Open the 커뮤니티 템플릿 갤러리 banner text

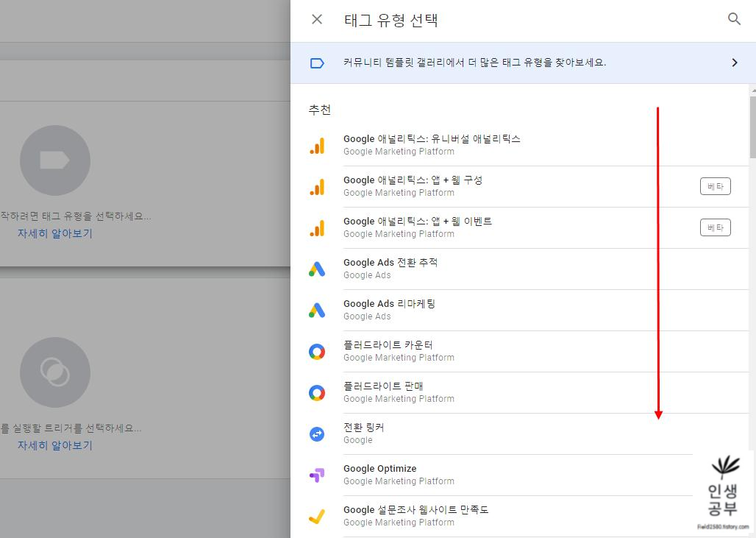pyautogui.click(x=474, y=63)
